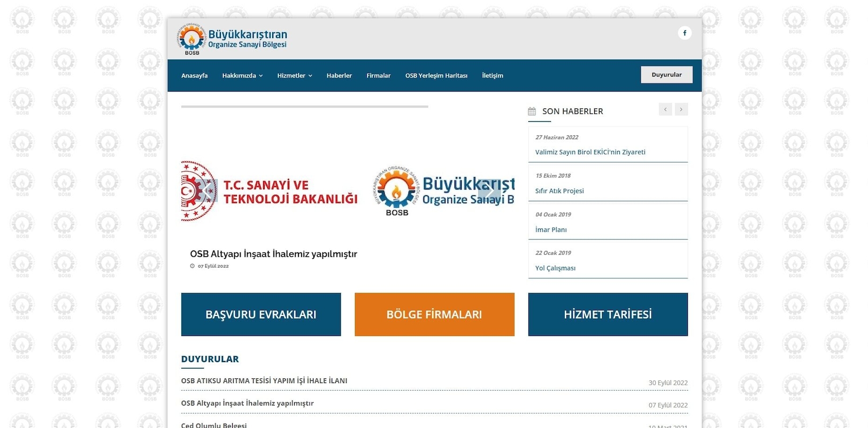868x428 pixels.
Task: Open the İletişim menu item
Action: 493,75
